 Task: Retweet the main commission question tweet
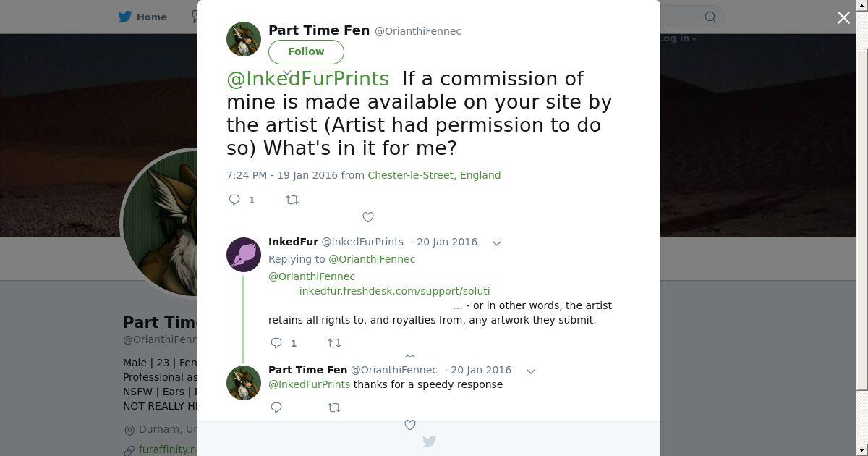coord(292,200)
